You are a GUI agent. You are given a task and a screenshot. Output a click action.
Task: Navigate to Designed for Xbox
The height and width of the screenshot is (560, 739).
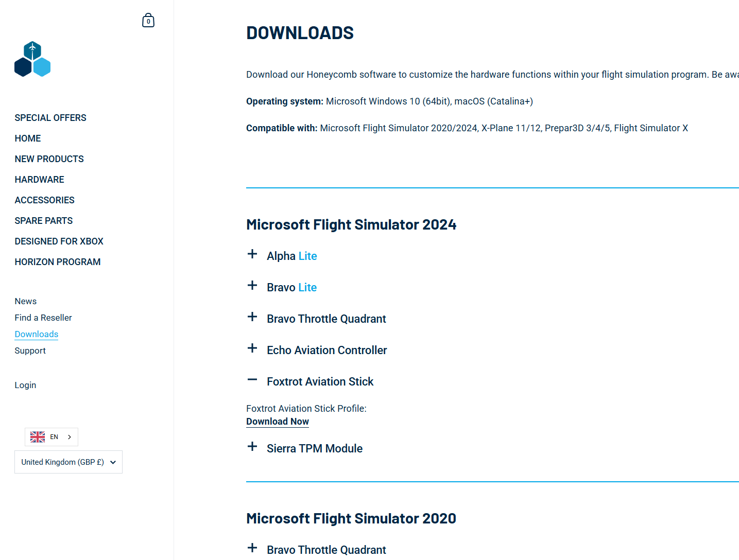(59, 241)
